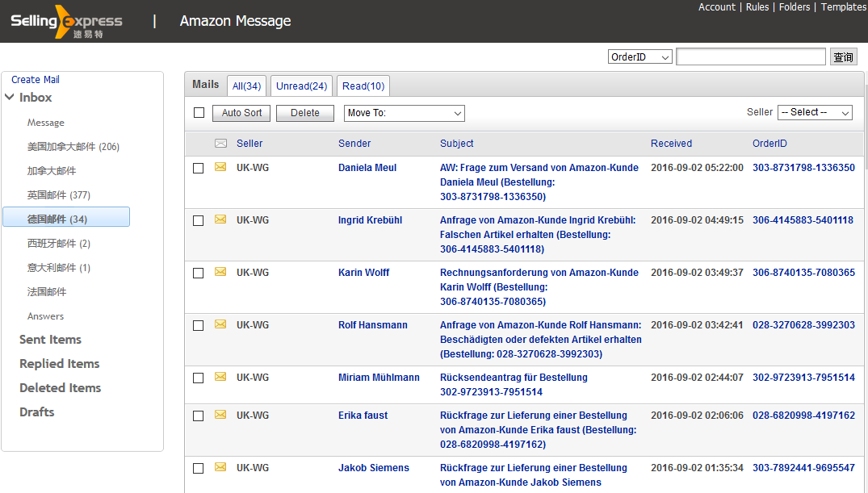Open the Read(10) tab
Image resolution: width=868 pixels, height=493 pixels.
(363, 86)
